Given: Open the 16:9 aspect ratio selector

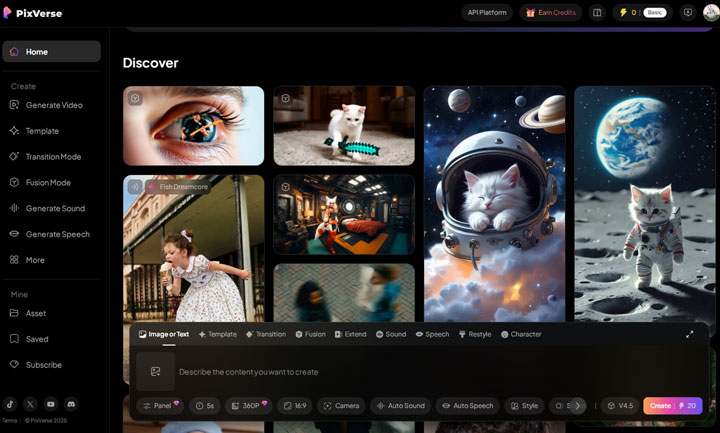Looking at the screenshot, I should tap(294, 406).
